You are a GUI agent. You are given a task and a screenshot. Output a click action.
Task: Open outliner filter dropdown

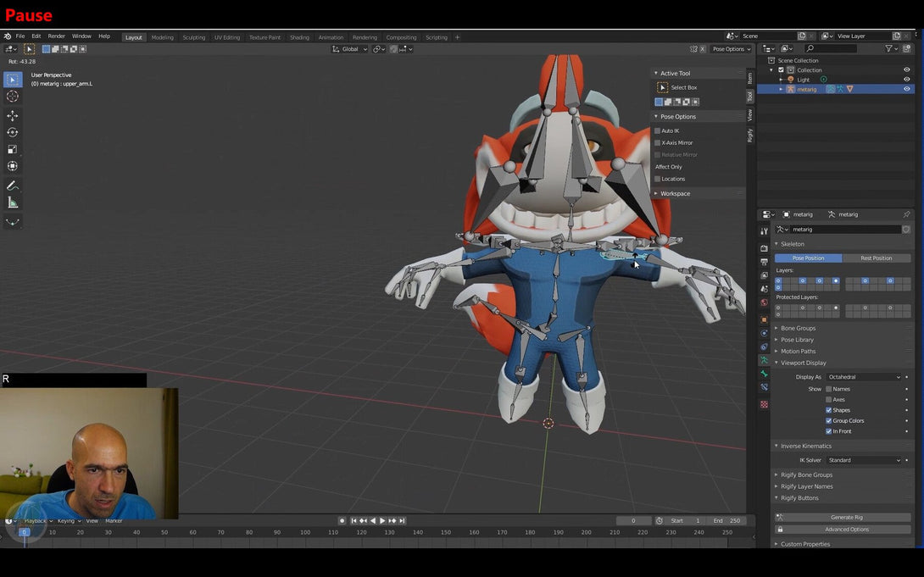891,48
